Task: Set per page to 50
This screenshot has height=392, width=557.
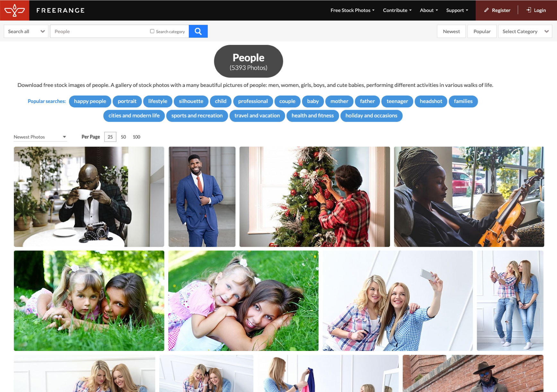Action: 123,137
